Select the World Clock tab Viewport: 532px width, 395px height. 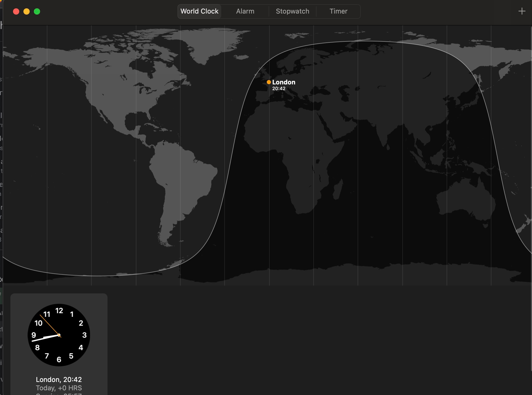[199, 11]
